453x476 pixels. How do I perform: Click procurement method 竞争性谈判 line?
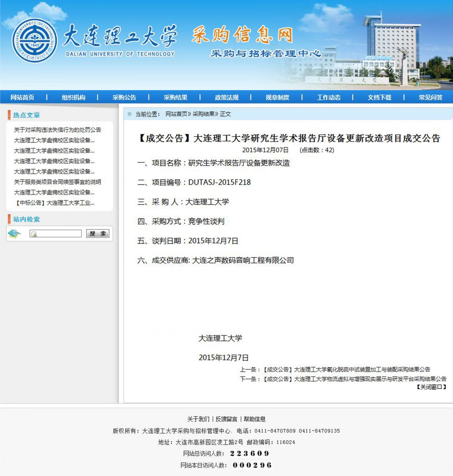tap(181, 221)
